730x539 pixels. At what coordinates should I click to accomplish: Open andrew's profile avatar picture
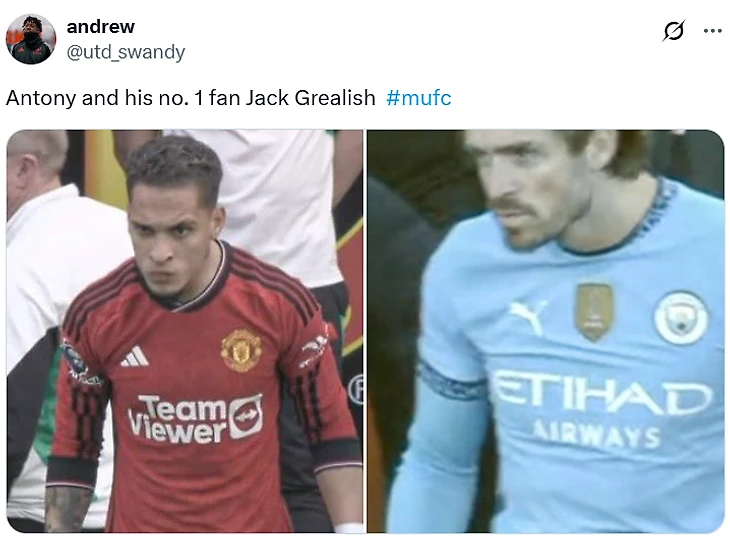tap(31, 39)
